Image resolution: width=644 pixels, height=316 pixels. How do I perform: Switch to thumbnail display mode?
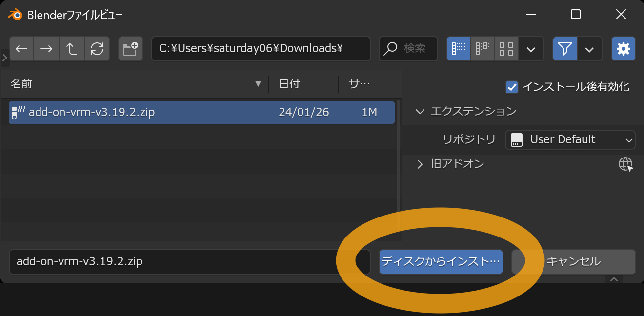[x=506, y=49]
